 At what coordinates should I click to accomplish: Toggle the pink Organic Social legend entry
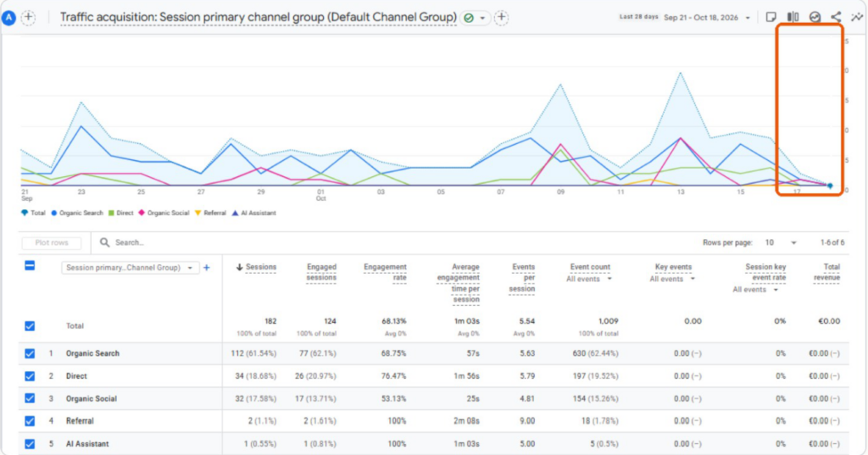pyautogui.click(x=164, y=214)
